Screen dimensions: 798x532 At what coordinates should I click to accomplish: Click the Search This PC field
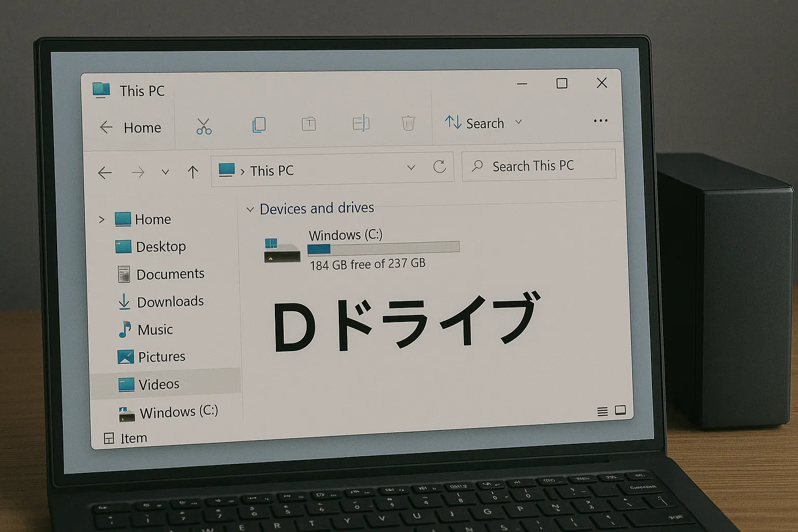point(539,166)
